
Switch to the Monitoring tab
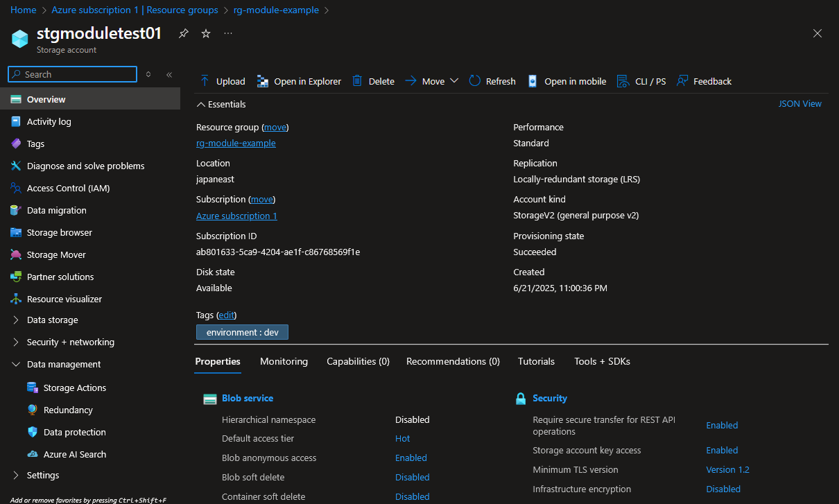(x=284, y=361)
